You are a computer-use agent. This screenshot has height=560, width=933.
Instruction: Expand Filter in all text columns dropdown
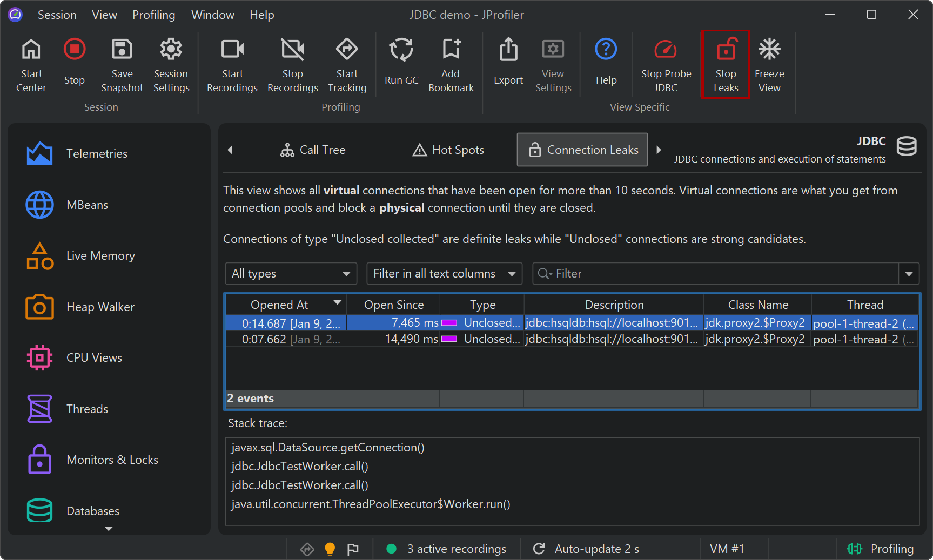tap(444, 274)
